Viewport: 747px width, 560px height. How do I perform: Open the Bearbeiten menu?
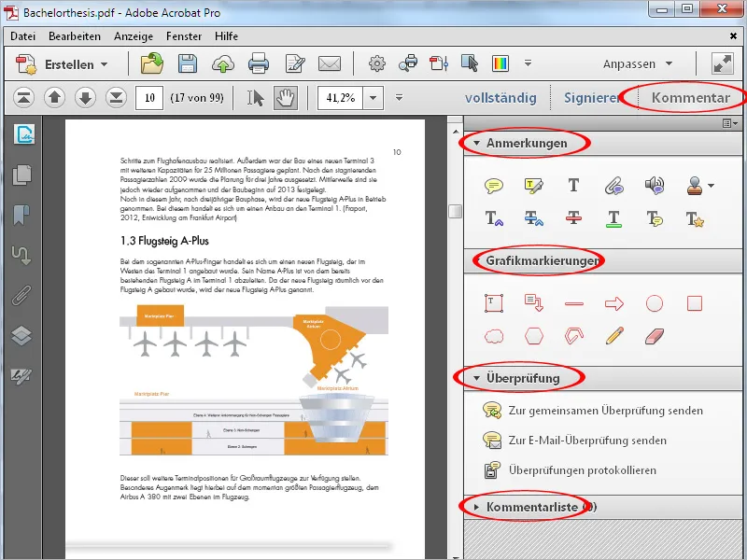75,36
